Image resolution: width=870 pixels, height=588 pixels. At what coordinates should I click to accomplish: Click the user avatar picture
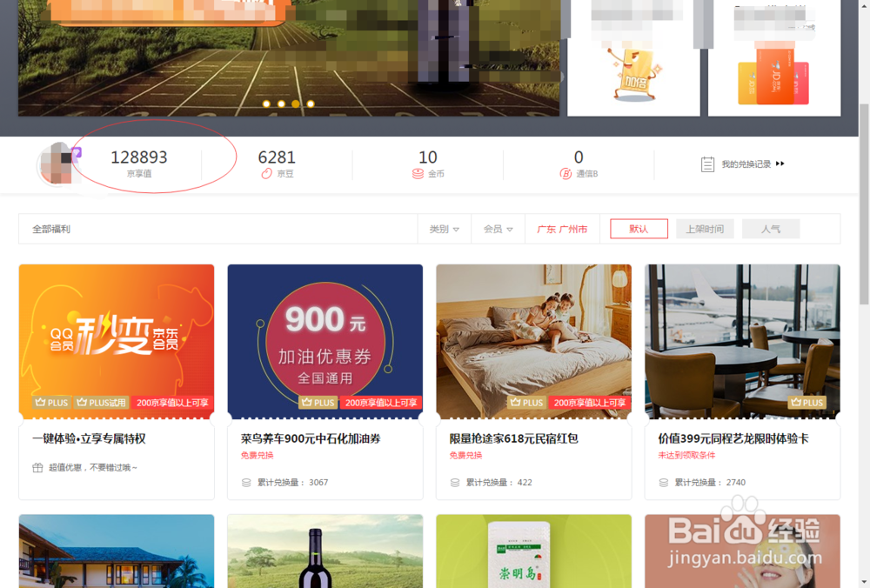pos(57,164)
